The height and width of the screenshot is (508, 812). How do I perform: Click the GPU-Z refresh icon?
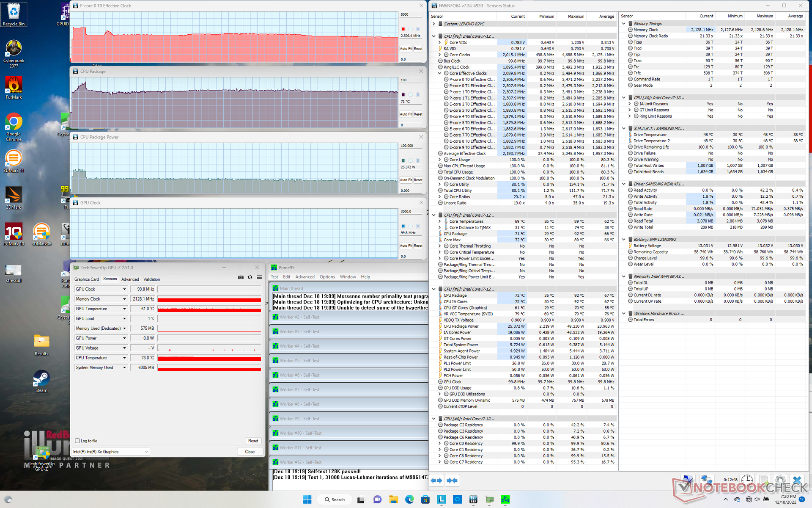tap(250, 277)
